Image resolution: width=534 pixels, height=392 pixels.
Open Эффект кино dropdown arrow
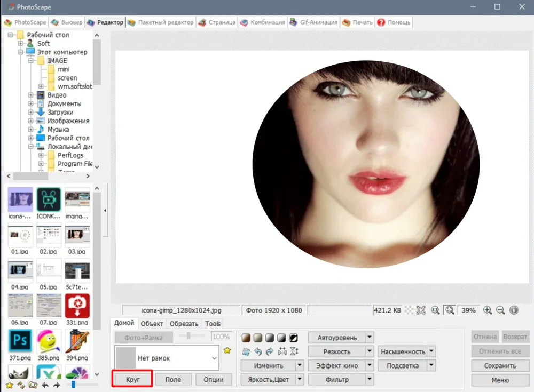pyautogui.click(x=370, y=365)
